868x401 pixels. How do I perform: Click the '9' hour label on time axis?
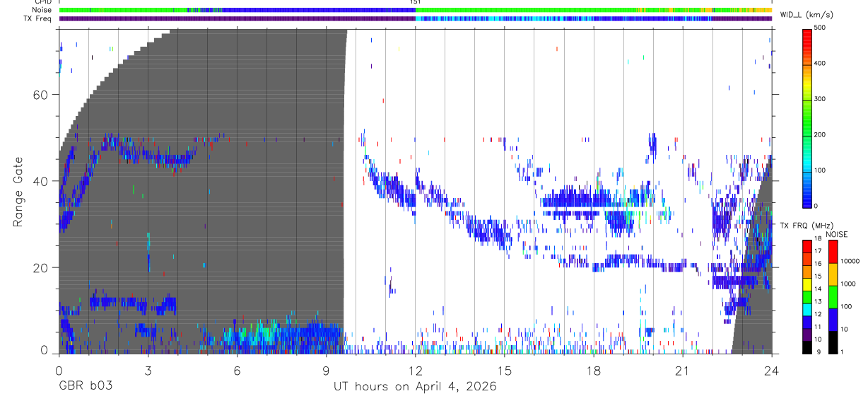coord(327,370)
